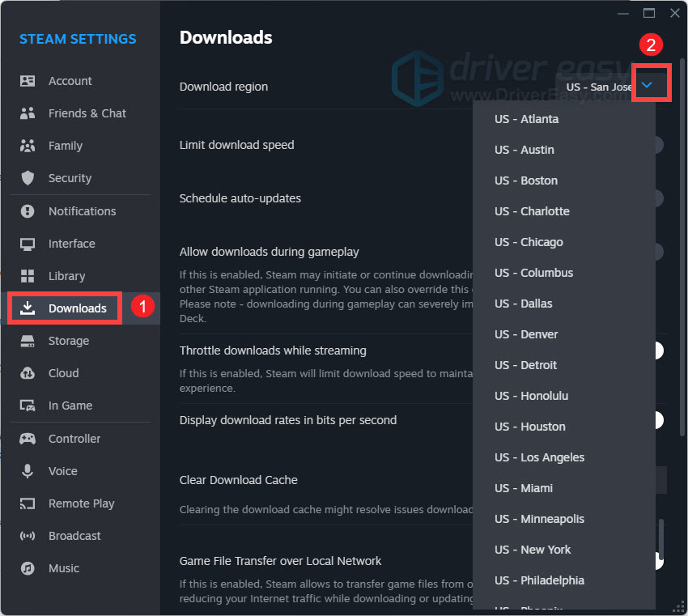The width and height of the screenshot is (688, 616).
Task: Collapse the Download region dropdown arrow
Action: tap(651, 83)
